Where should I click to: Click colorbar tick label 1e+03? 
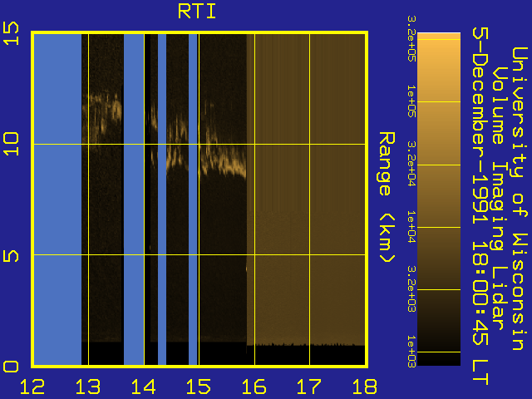tap(411, 352)
